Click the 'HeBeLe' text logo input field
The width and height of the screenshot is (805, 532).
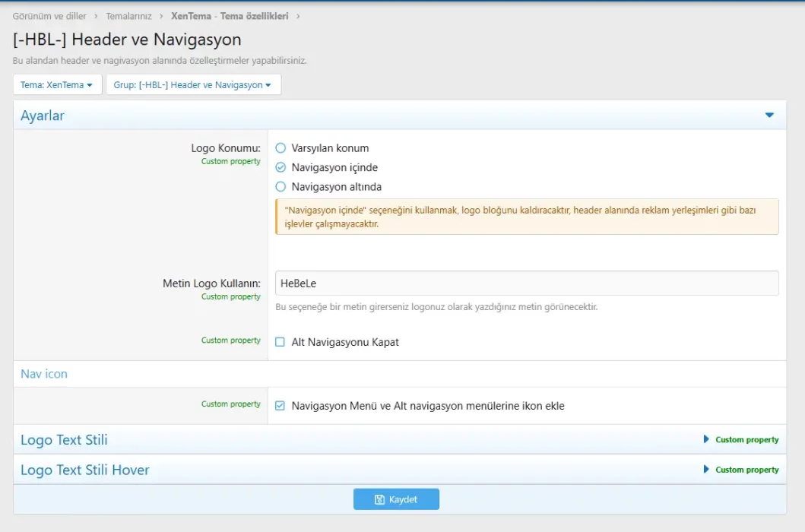pos(525,283)
